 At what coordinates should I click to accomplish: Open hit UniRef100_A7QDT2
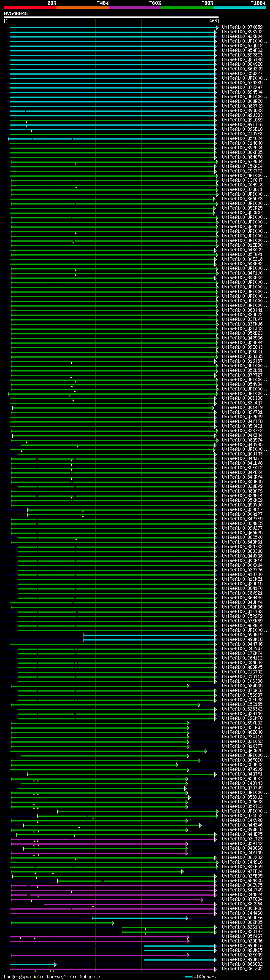(x=242, y=46)
